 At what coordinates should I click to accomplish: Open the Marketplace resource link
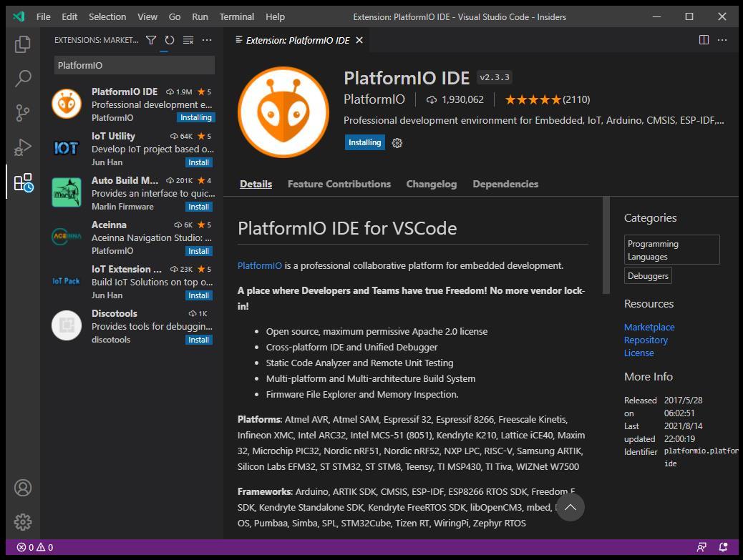point(649,327)
